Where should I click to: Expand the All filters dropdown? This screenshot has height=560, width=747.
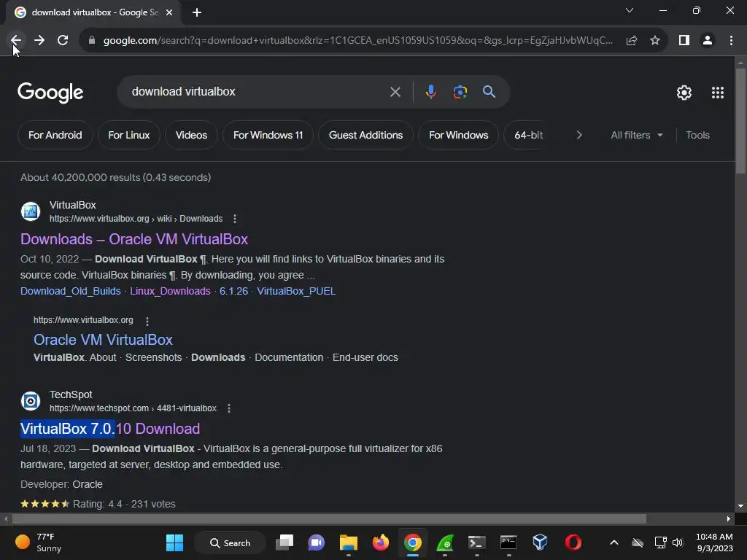point(636,135)
